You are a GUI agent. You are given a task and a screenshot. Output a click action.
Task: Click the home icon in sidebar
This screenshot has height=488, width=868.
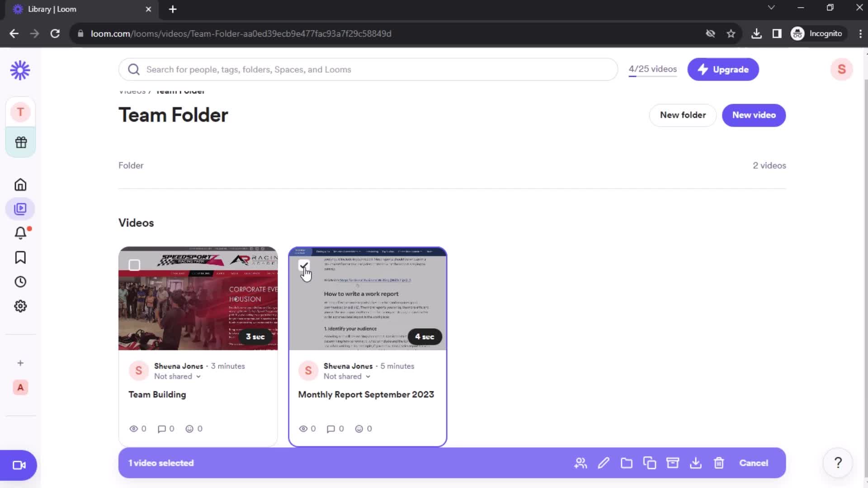click(x=20, y=185)
